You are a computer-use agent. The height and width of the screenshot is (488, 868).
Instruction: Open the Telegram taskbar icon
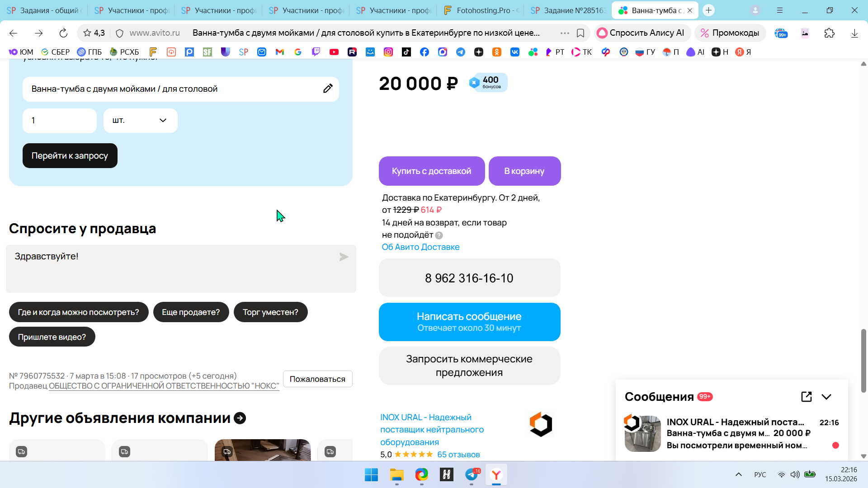click(472, 475)
